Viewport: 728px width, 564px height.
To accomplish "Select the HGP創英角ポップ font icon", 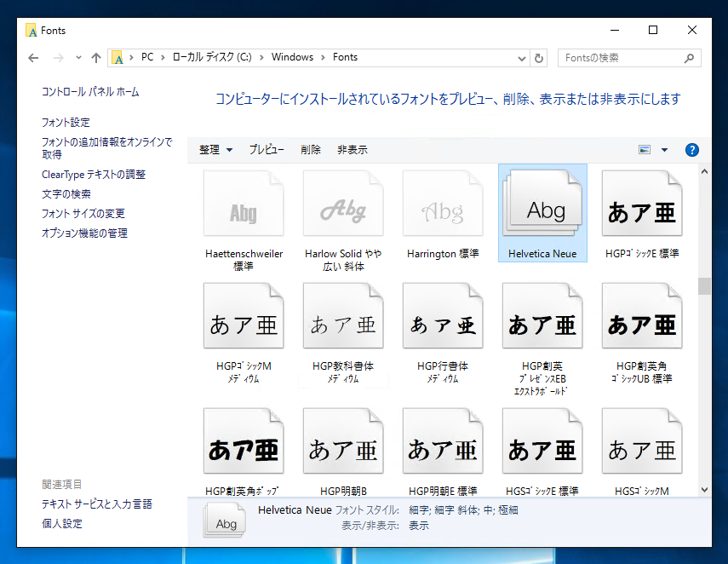I will click(x=244, y=440).
